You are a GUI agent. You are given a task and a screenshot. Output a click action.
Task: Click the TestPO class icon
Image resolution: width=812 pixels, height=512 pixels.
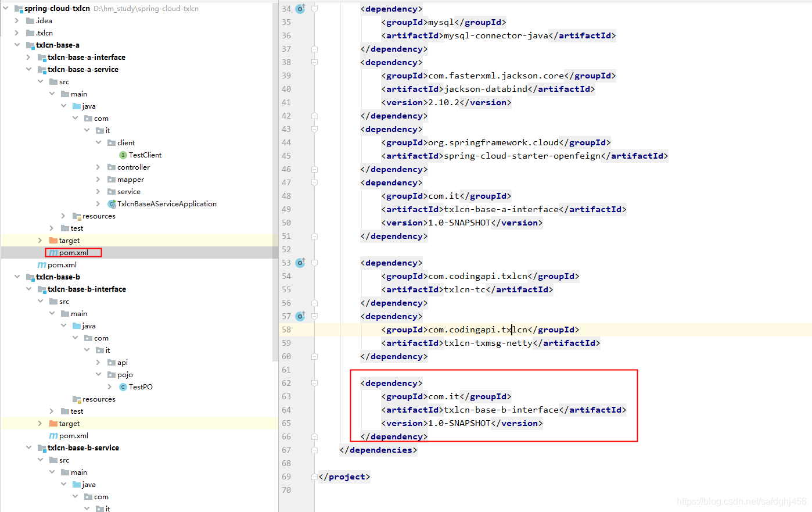[x=123, y=387]
